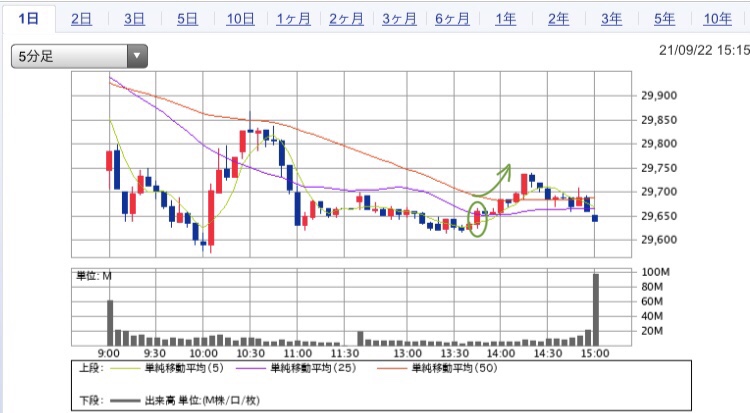This screenshot has width=750, height=413.
Task: Click the 単位: M label in volume chart
Action: coord(94,276)
